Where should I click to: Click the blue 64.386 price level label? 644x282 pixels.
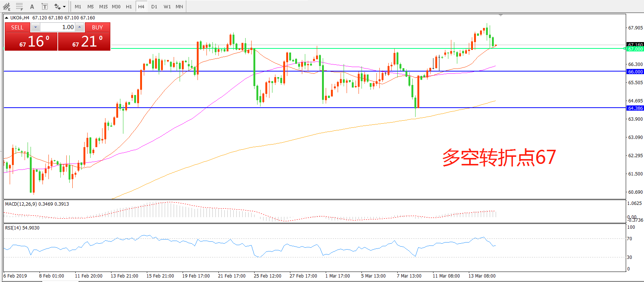coord(635,108)
